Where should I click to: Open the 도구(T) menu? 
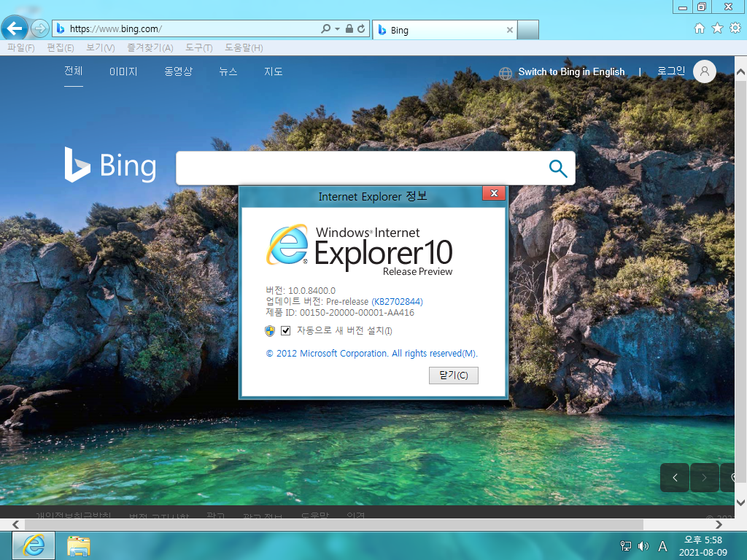pyautogui.click(x=198, y=47)
